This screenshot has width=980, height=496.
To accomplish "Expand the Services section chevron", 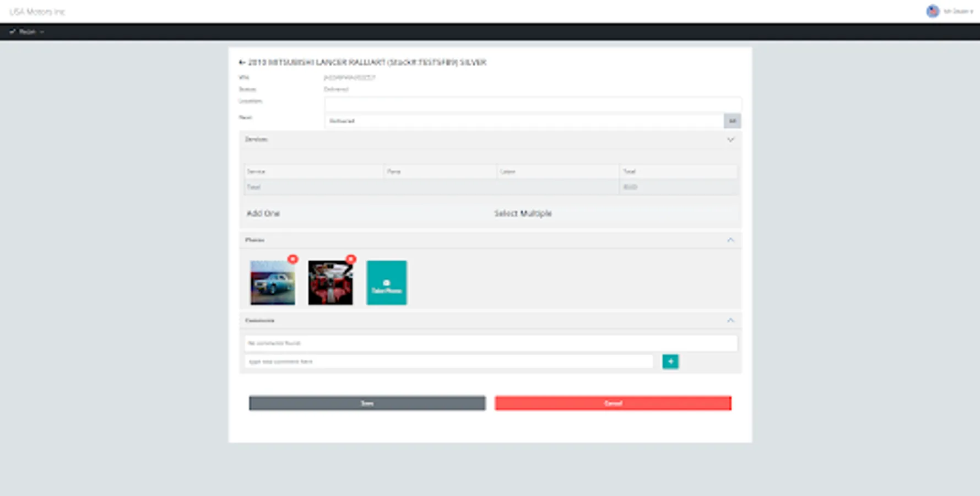I will 730,140.
